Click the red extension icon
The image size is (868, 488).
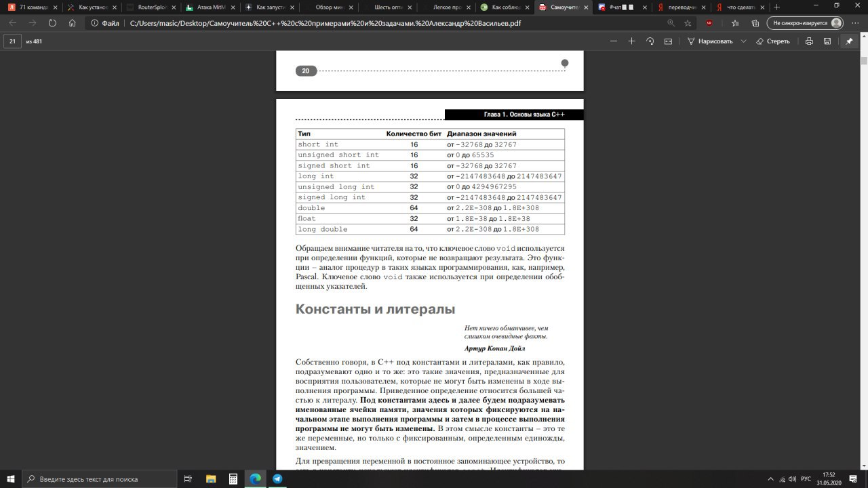[709, 22]
